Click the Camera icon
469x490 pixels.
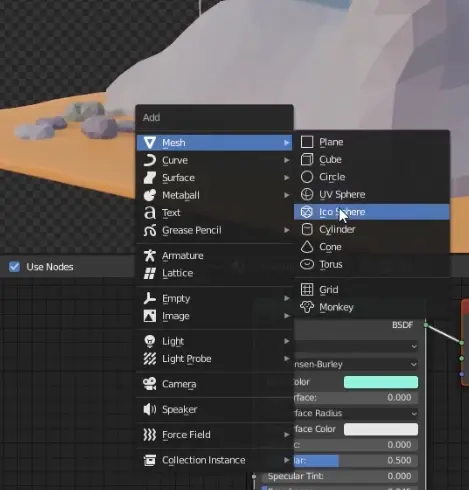point(150,384)
